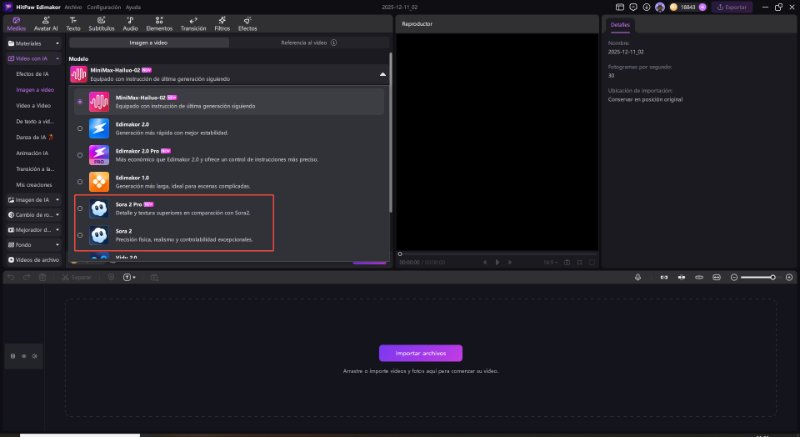Open De texto a vid... in sidebar
Viewport: 800px width, 437px height.
(35, 121)
